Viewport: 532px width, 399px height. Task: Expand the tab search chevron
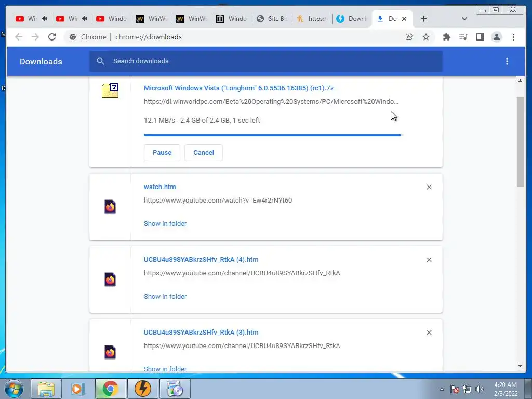464,19
